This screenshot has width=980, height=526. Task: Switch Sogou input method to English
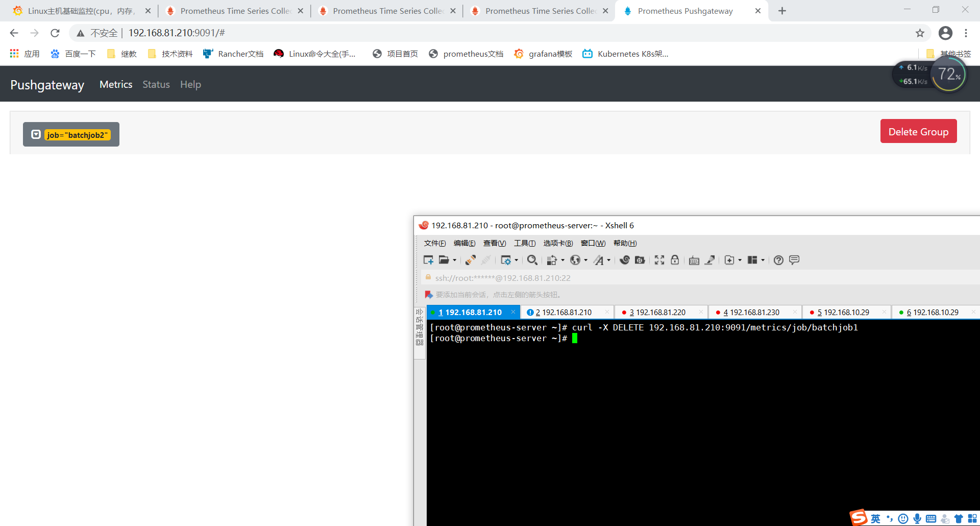[875, 518]
